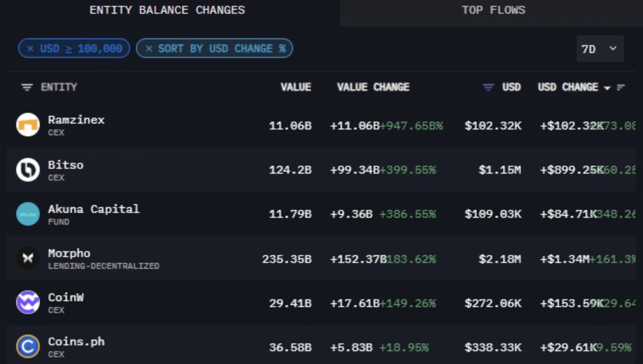Click the $272.06K USD balance for CoinW

coord(493,304)
